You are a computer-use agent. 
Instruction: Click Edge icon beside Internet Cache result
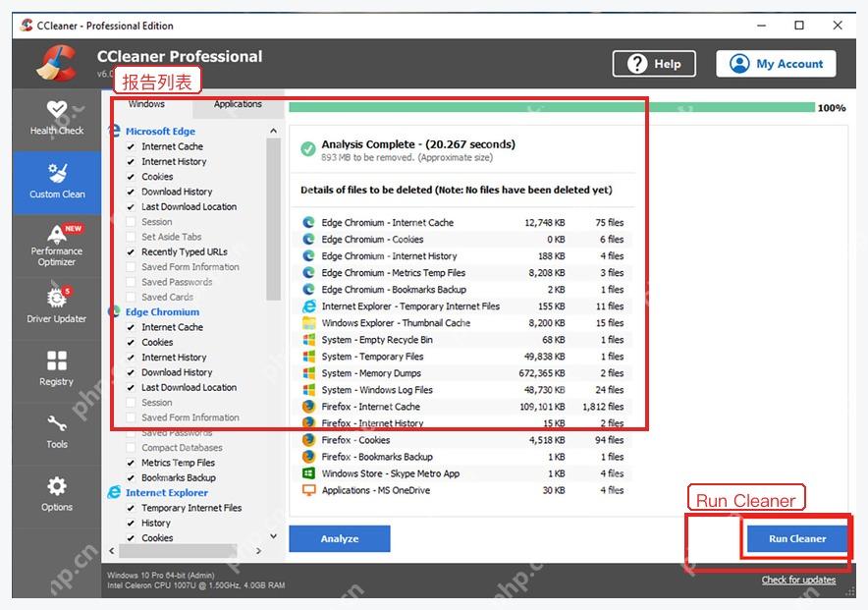click(x=308, y=223)
